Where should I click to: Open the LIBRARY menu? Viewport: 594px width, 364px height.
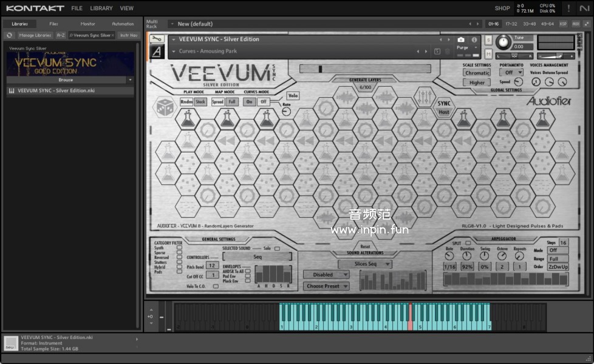pos(101,8)
